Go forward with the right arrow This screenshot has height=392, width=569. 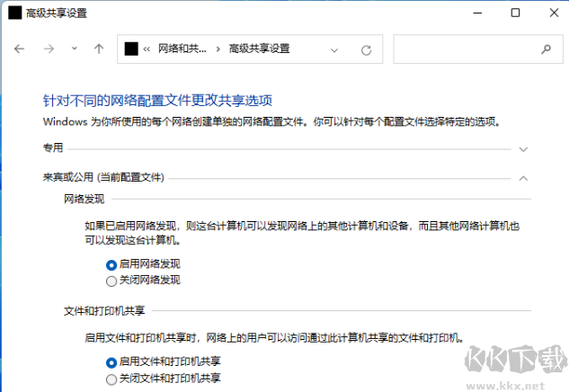coord(49,49)
